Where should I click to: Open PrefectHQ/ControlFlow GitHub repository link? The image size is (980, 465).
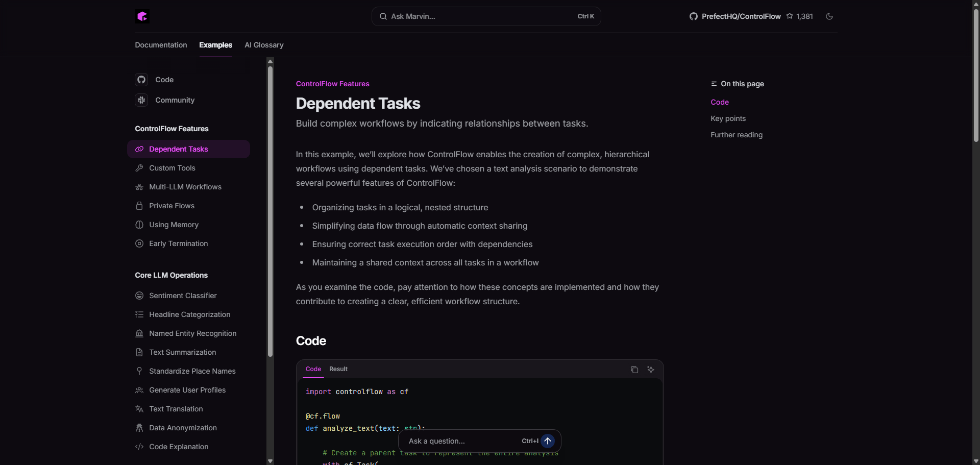(x=741, y=16)
